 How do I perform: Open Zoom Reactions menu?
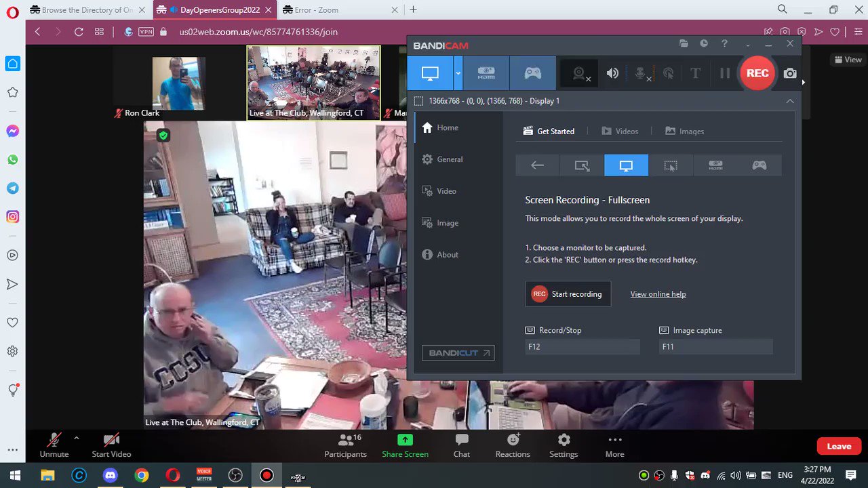pos(513,445)
